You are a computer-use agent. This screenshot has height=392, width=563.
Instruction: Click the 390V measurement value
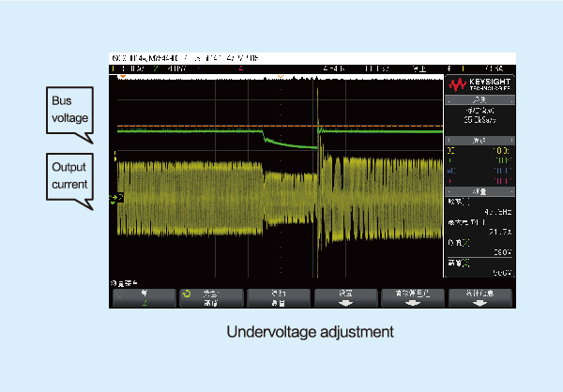pos(503,252)
